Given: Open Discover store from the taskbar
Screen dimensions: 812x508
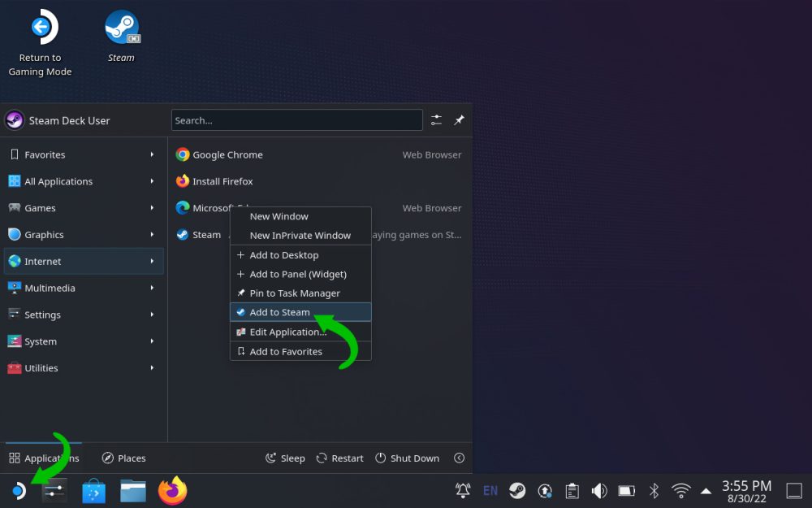Looking at the screenshot, I should [94, 491].
